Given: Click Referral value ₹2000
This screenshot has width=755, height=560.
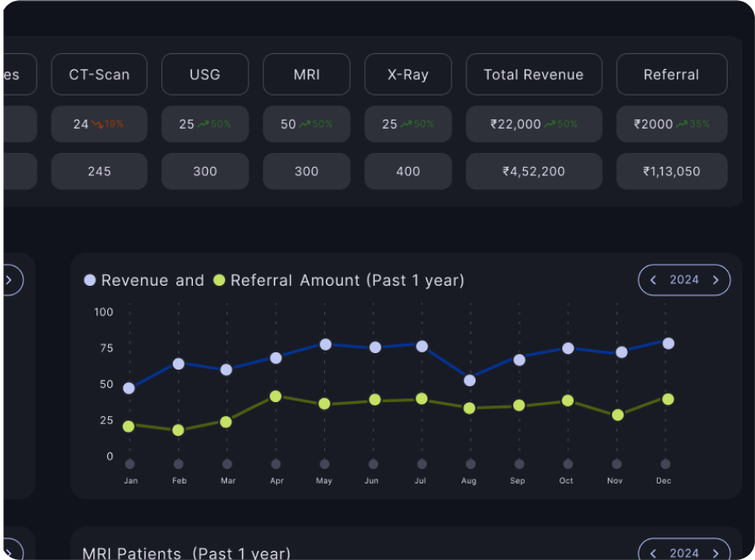Looking at the screenshot, I should tap(654, 124).
